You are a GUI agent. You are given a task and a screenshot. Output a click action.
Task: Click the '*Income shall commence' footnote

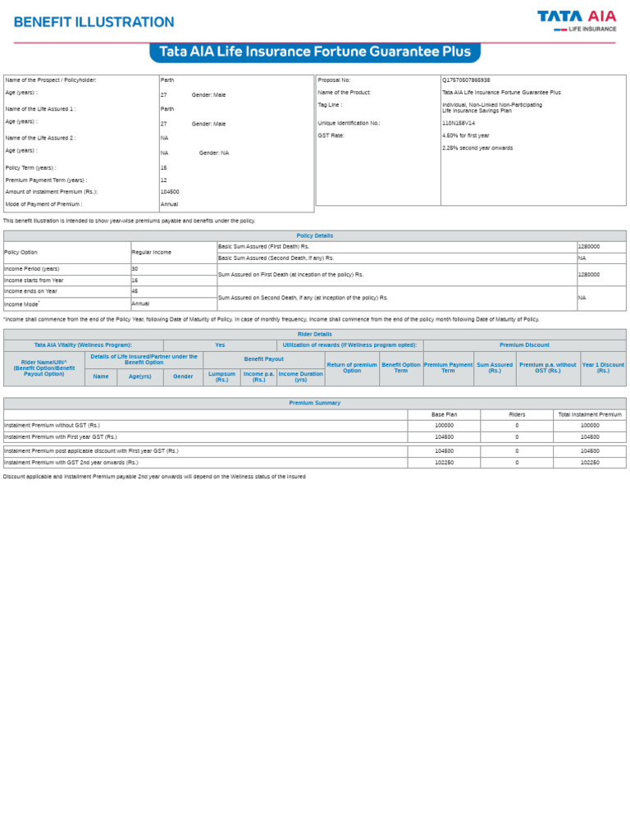(x=271, y=319)
